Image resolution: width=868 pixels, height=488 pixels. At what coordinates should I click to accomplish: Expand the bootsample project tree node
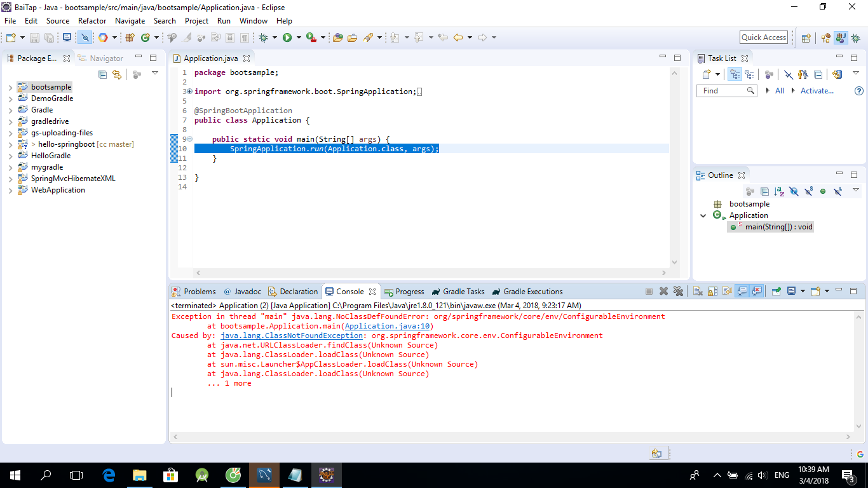10,88
